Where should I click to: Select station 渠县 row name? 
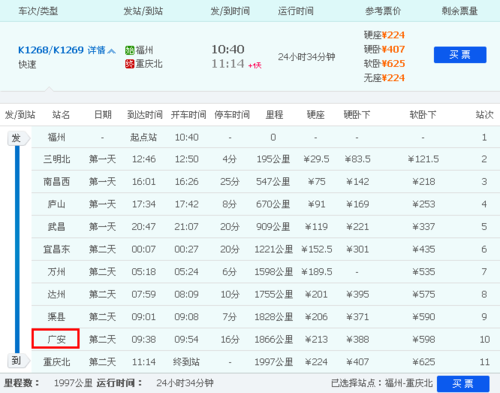coord(56,317)
